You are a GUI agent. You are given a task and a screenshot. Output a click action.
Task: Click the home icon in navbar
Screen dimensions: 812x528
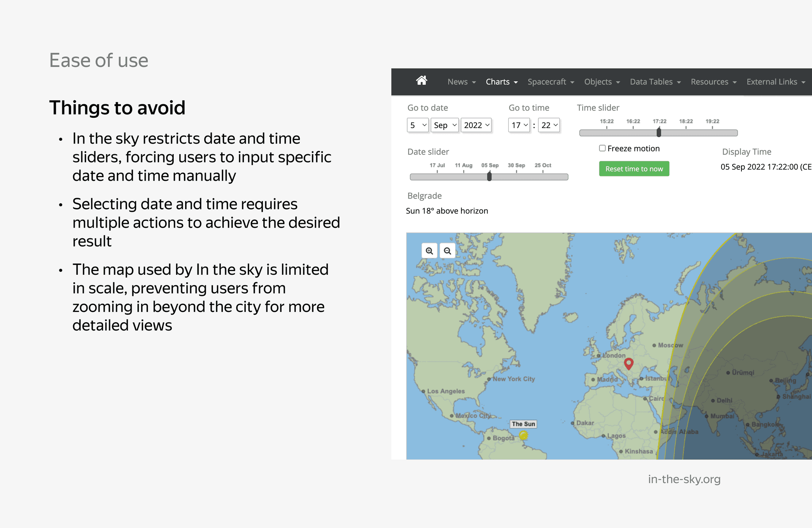pyautogui.click(x=421, y=81)
